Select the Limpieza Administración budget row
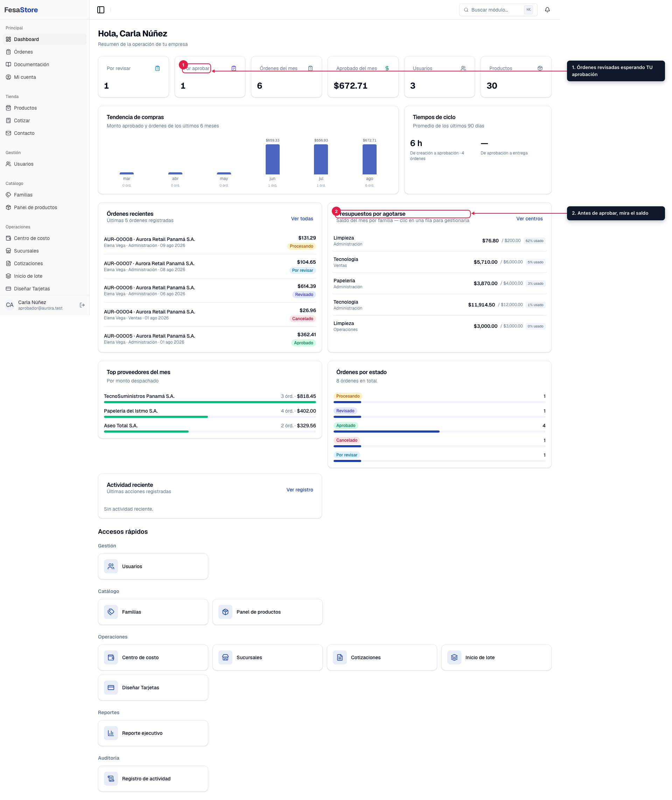The image size is (672, 800). tap(439, 241)
